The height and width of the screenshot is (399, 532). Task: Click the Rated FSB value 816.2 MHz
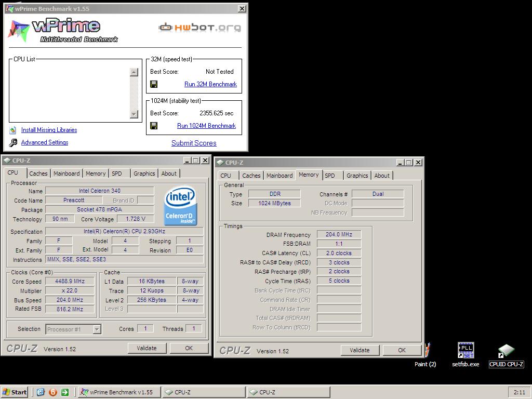pyautogui.click(x=70, y=309)
